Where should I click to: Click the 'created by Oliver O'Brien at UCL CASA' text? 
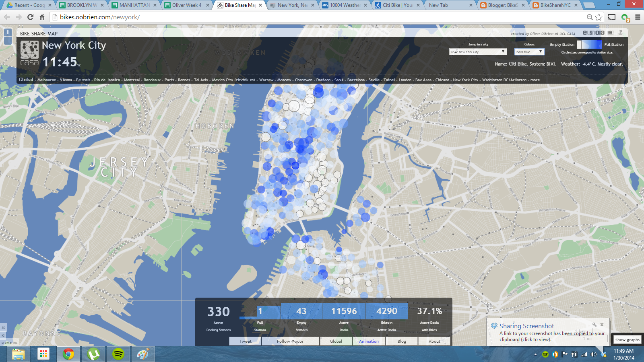[x=543, y=34]
